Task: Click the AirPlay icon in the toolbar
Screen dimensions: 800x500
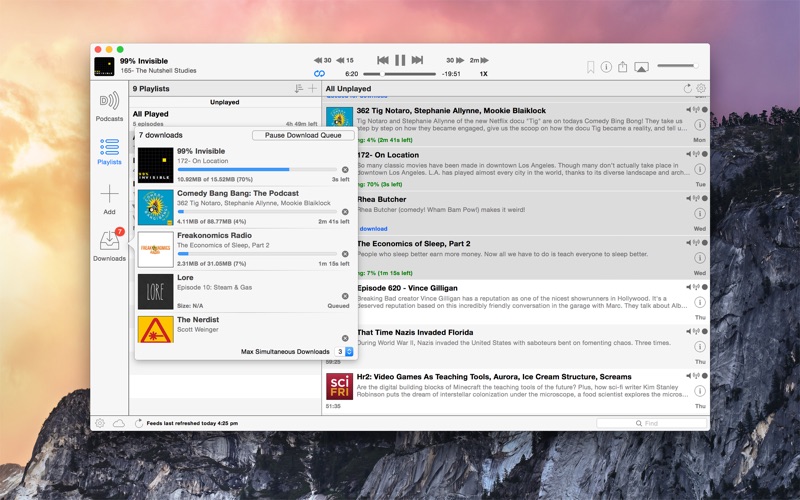Action: point(641,67)
